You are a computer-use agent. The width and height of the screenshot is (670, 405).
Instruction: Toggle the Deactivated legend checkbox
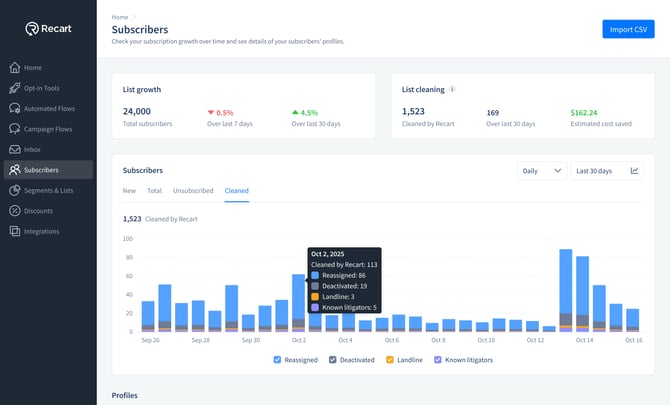[333, 360]
